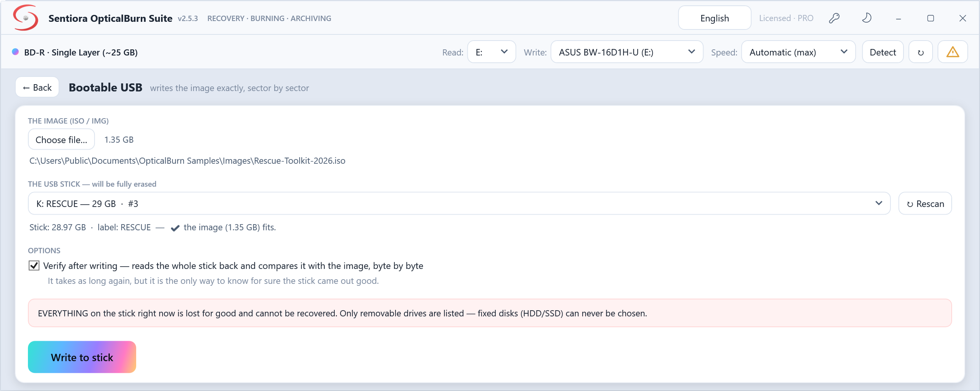The width and height of the screenshot is (980, 391).
Task: Rescan for USB sticks
Action: (925, 204)
